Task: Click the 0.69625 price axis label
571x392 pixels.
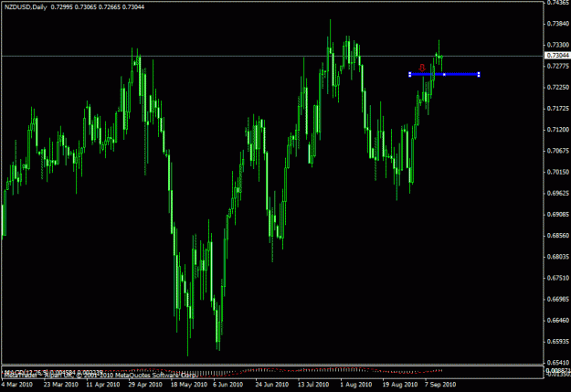Action: coord(558,193)
